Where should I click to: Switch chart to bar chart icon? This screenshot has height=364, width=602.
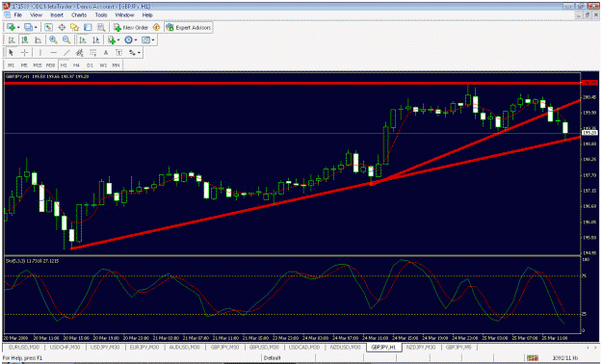tap(12, 39)
